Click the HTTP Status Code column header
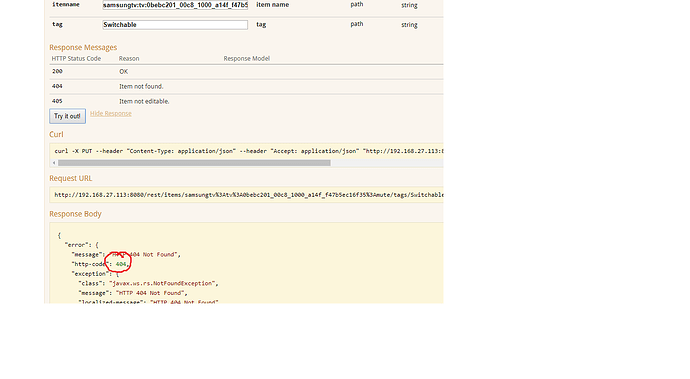Image resolution: width=690 pixels, height=379 pixels. point(76,59)
